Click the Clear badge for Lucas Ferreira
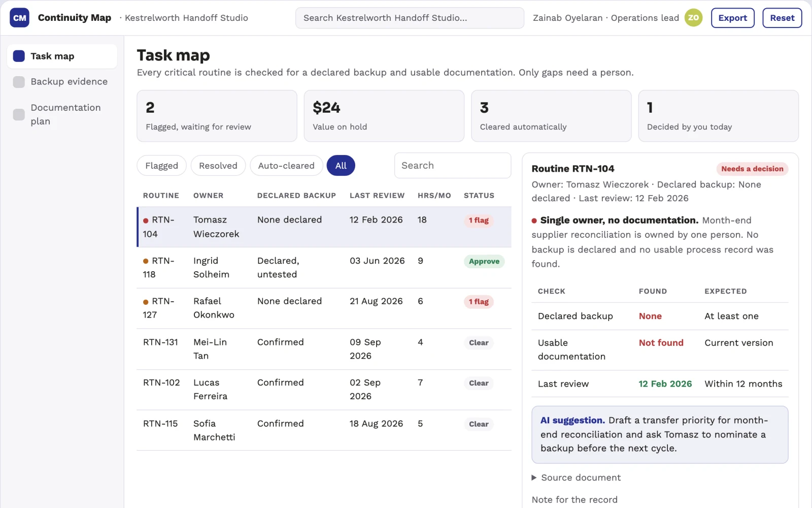This screenshot has width=812, height=508. pyautogui.click(x=479, y=383)
